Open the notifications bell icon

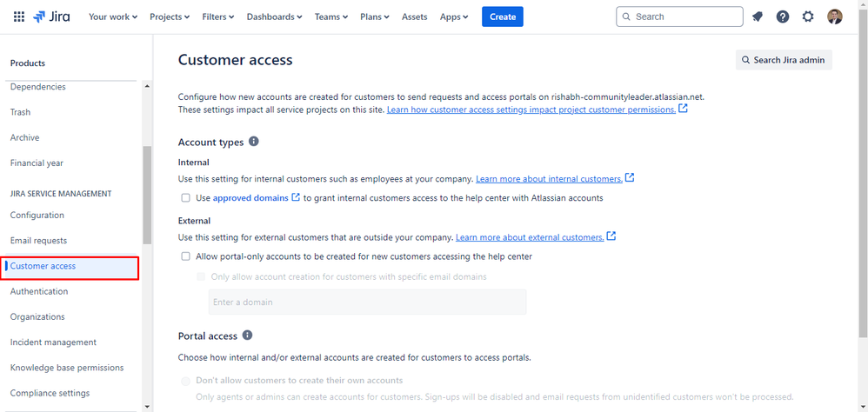[x=758, y=17]
